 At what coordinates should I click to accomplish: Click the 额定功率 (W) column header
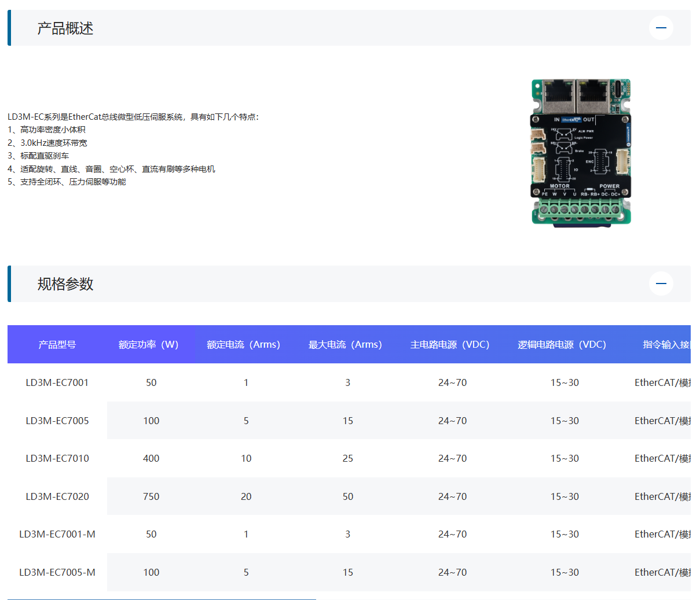(148, 345)
